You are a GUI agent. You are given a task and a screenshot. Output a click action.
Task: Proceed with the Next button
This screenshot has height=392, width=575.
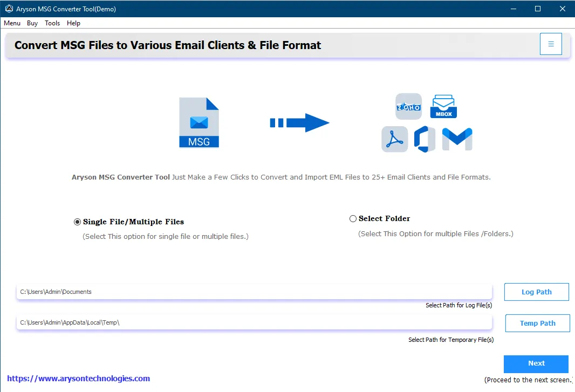point(536,363)
